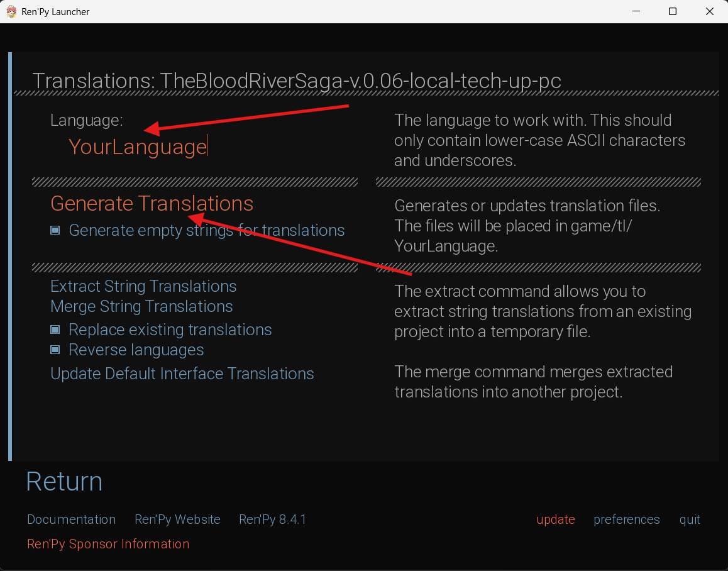
Task: Click Merge String Translations
Action: point(141,307)
